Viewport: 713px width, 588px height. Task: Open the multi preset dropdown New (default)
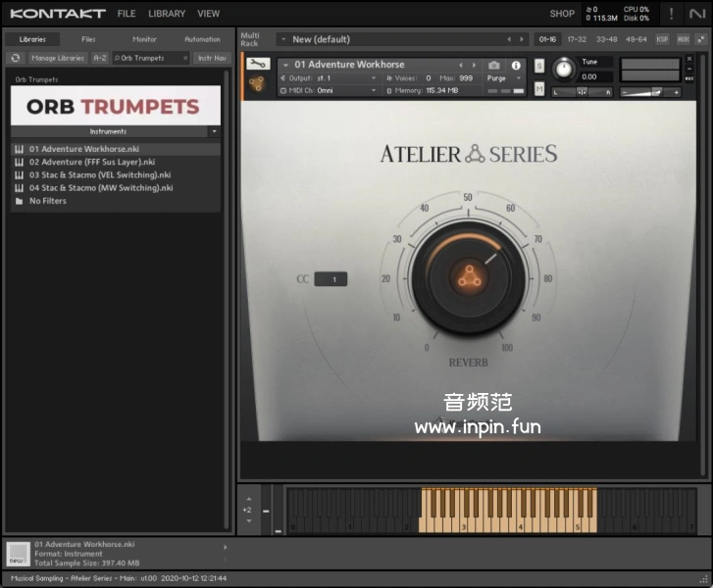pyautogui.click(x=283, y=39)
